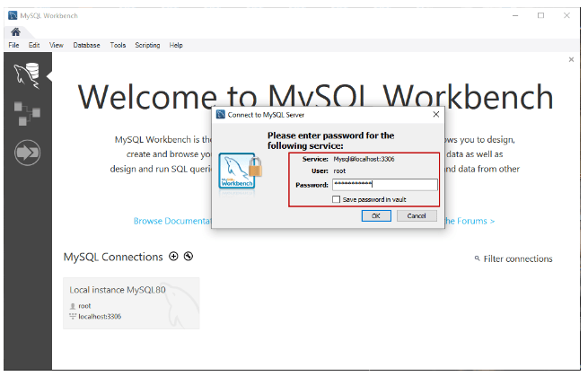This screenshot has width=588, height=376.
Task: Open the Local instance MySQL80 connection tile
Action: tap(131, 303)
